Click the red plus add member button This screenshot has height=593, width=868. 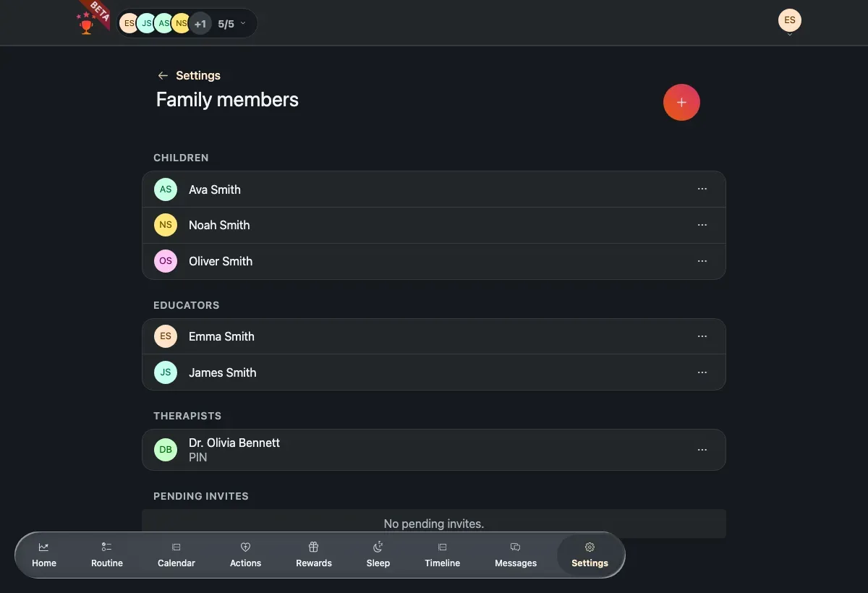click(681, 103)
